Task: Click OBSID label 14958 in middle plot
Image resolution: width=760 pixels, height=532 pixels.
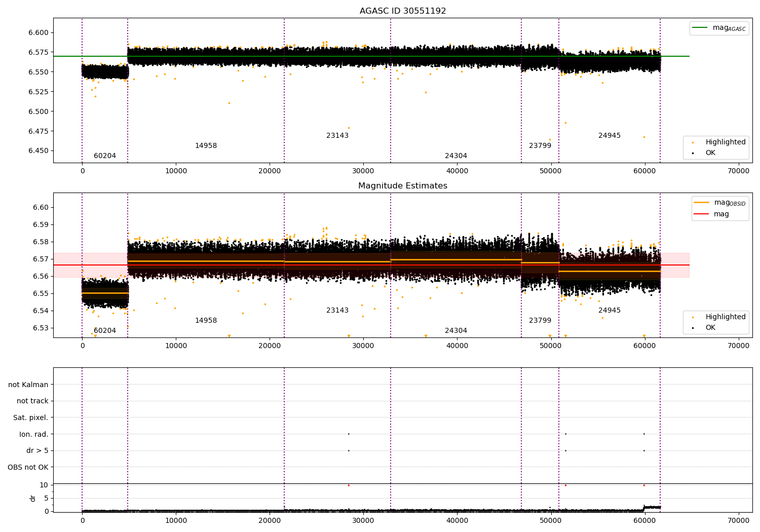Action: 206,321
